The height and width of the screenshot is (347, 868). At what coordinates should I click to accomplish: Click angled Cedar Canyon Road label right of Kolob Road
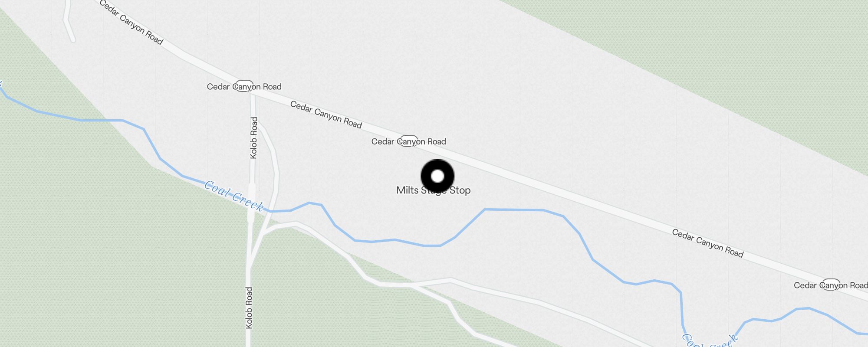[326, 115]
